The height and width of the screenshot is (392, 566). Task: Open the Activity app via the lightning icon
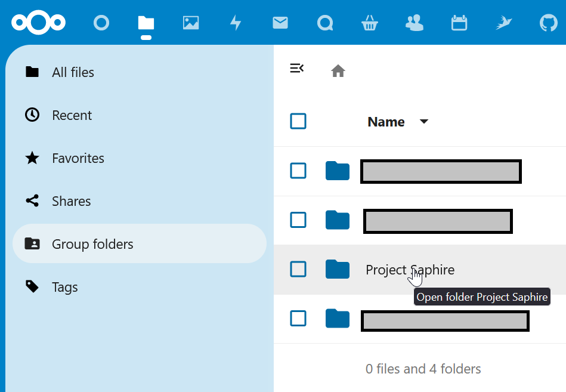click(236, 22)
